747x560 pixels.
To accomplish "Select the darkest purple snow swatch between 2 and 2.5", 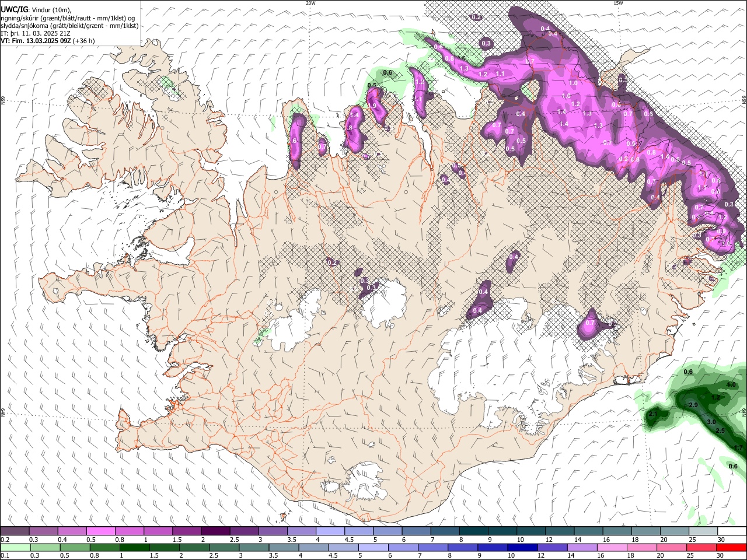I will coord(215,531).
